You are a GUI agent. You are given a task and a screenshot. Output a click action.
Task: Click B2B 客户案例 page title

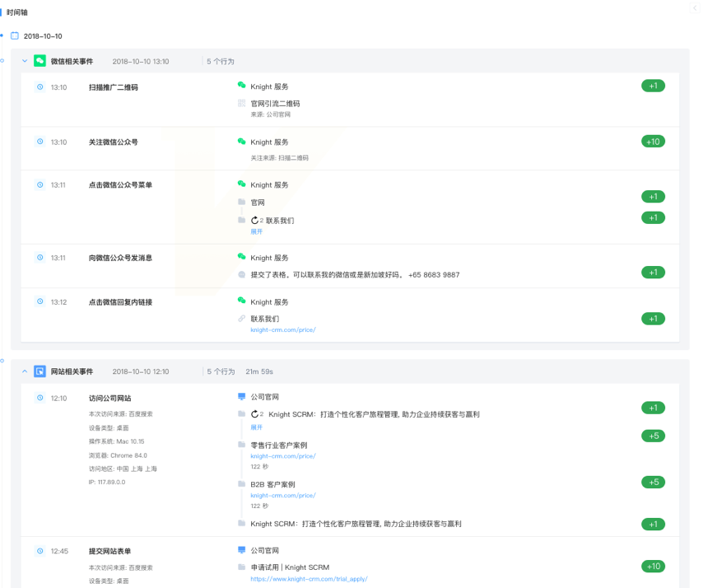click(272, 484)
